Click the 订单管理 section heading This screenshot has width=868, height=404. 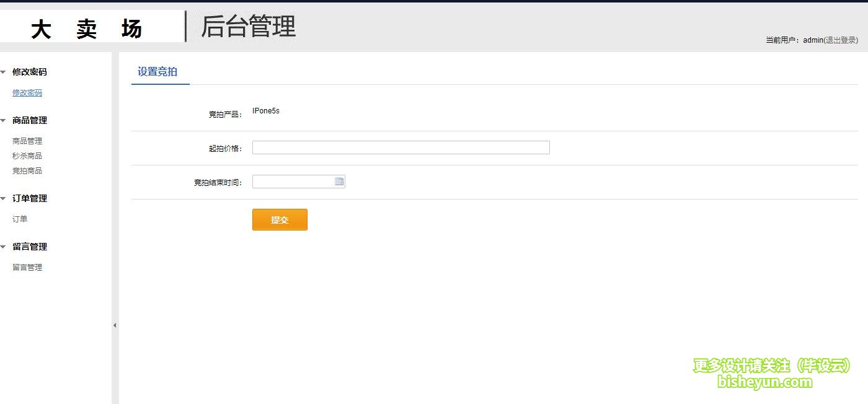click(x=30, y=198)
